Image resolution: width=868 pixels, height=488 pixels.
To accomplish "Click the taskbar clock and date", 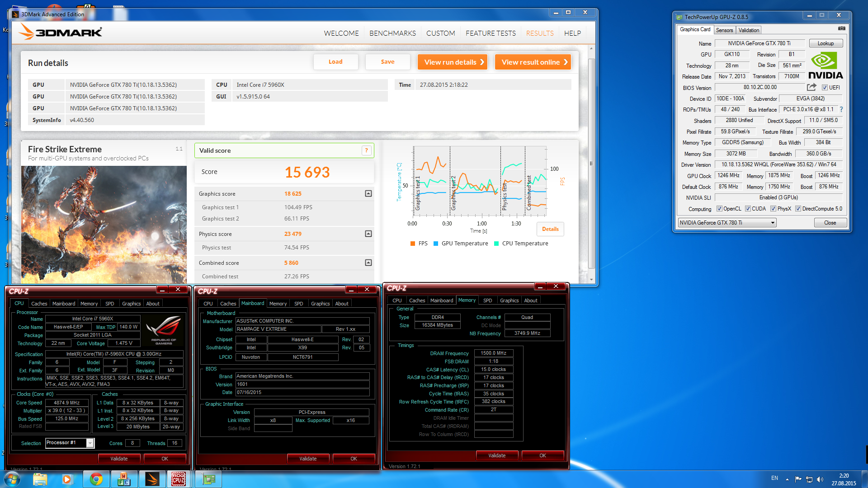I will (844, 479).
